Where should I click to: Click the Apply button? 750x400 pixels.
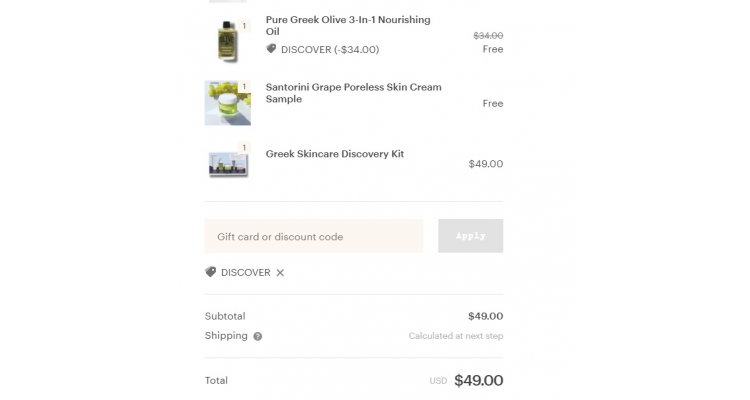[x=471, y=236]
